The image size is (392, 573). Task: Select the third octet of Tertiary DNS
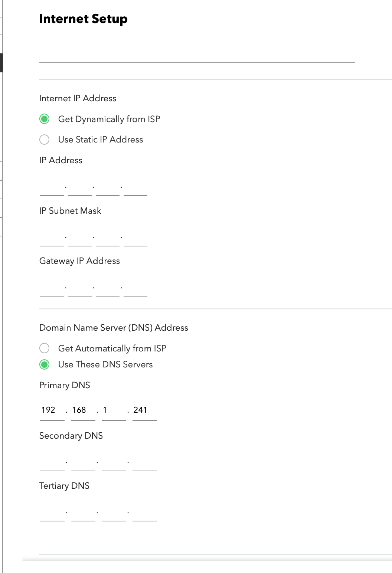point(114,513)
